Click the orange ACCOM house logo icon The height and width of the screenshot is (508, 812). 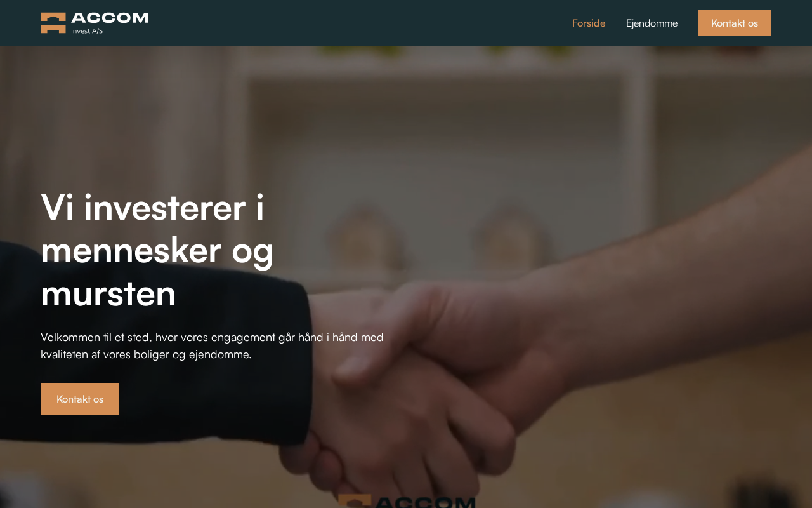53,23
